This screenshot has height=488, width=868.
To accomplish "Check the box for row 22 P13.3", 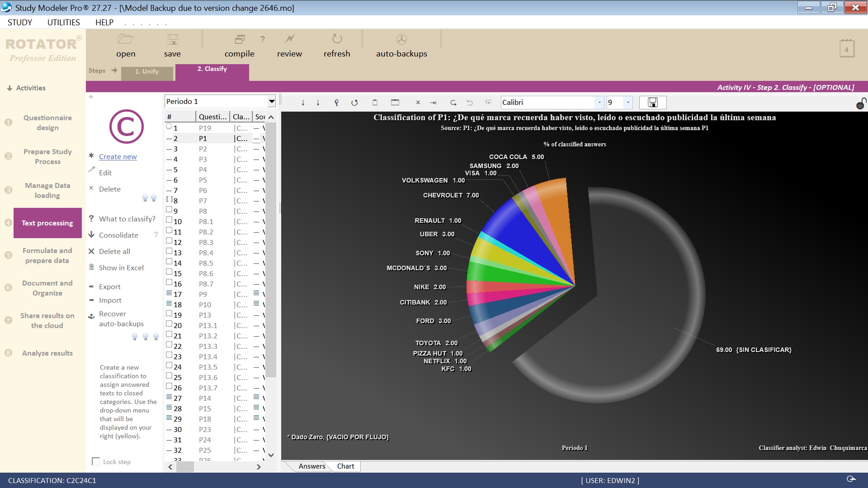I will click(x=169, y=345).
